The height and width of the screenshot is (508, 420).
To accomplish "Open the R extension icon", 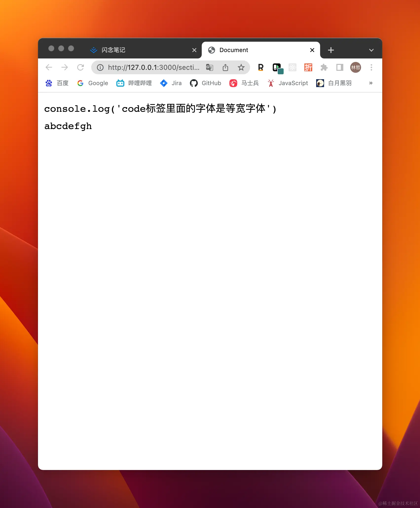I will [x=260, y=67].
